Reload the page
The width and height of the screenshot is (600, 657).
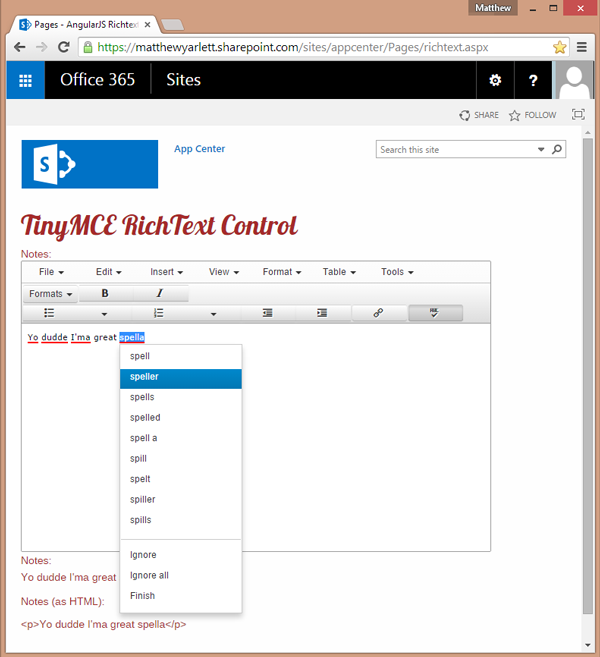pyautogui.click(x=64, y=47)
